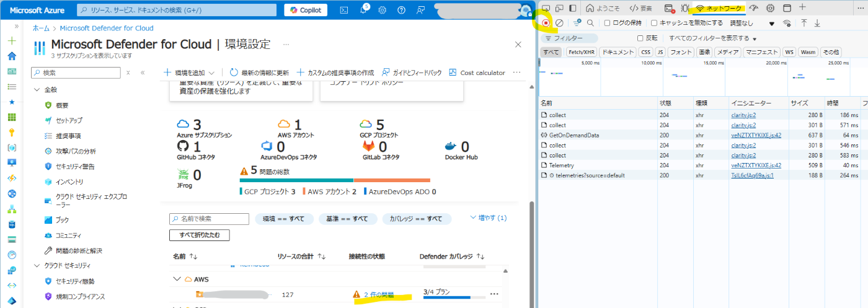Open インベントリ menu item
Screen dimensions: 868x308
64,182
